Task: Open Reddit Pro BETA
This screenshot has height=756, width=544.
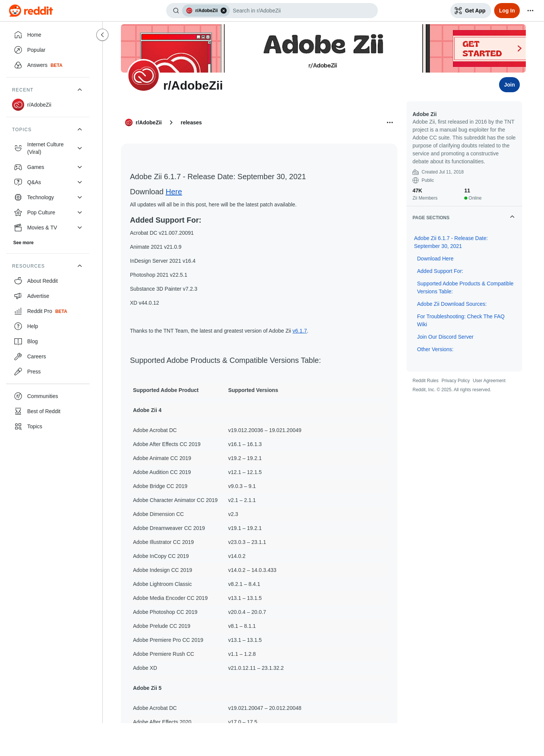Action: click(x=48, y=311)
